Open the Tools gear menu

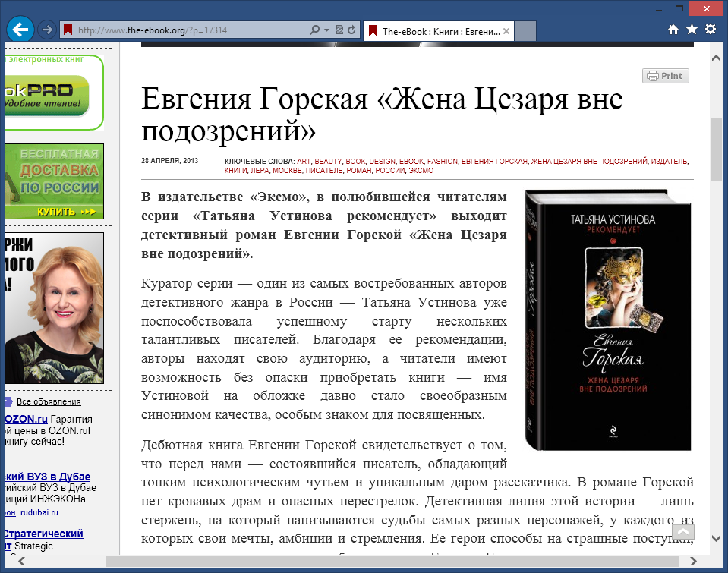coord(710,27)
